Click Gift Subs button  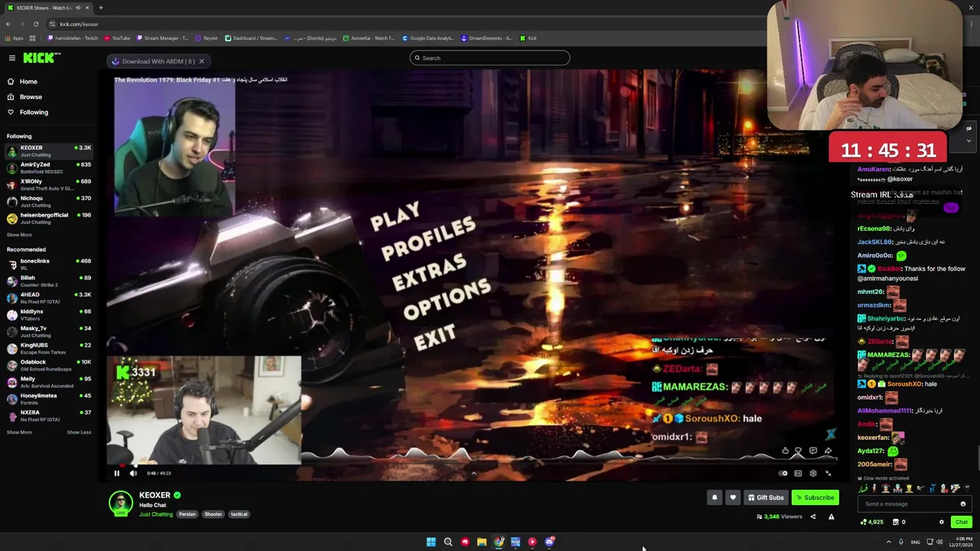[x=766, y=497]
